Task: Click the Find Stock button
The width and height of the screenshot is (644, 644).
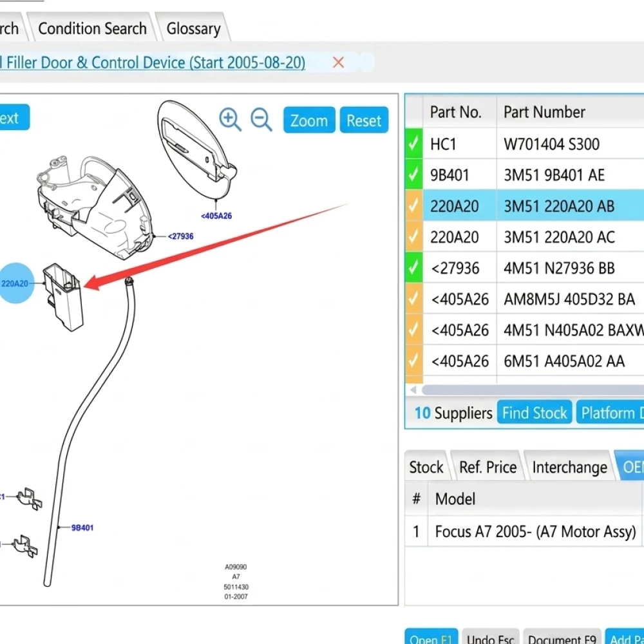Action: (x=535, y=412)
